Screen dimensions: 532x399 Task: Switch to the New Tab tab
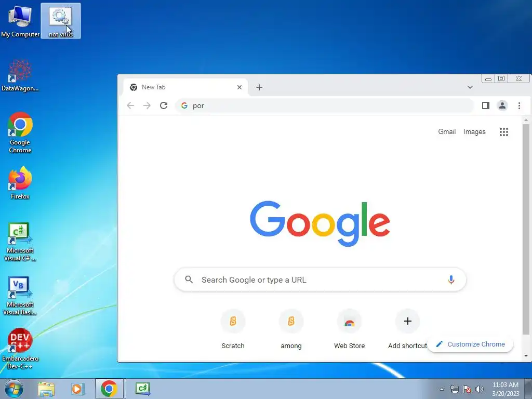click(185, 87)
